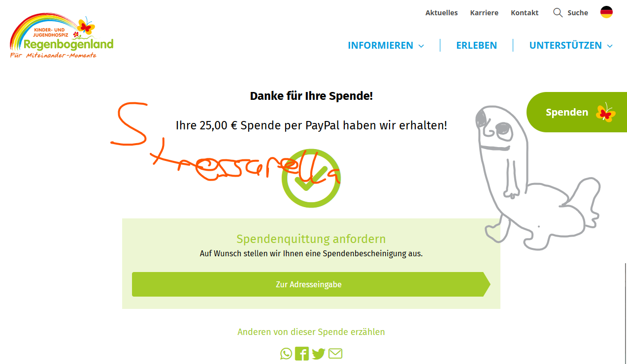Share donation via Twitter bird icon
Screen dimensions: 627x364
point(319,354)
